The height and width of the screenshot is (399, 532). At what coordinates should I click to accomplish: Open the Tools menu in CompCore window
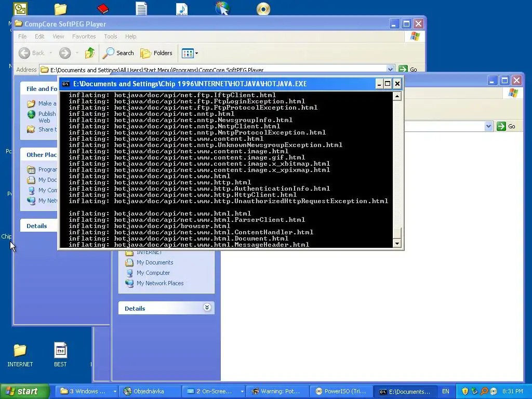[x=110, y=36]
